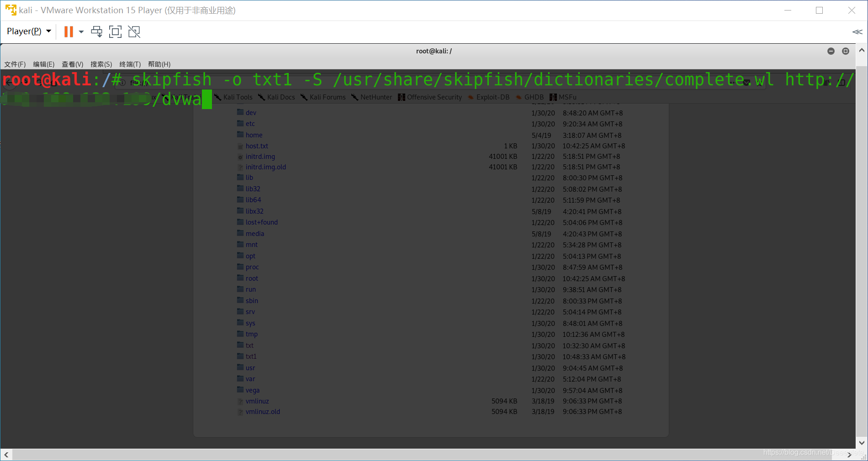Collapse the VMware toolbar with double-chevron
868x461 pixels.
click(857, 31)
